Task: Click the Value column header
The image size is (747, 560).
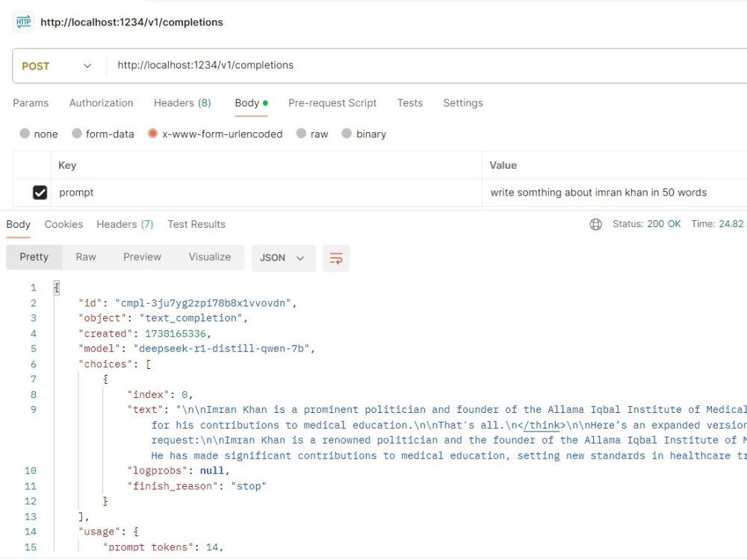Action: point(503,165)
